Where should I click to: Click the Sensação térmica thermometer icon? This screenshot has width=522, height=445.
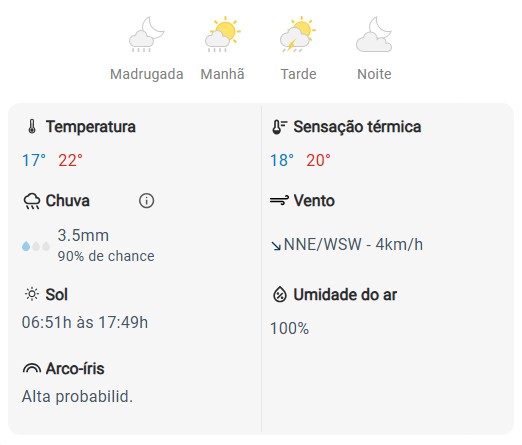[279, 127]
